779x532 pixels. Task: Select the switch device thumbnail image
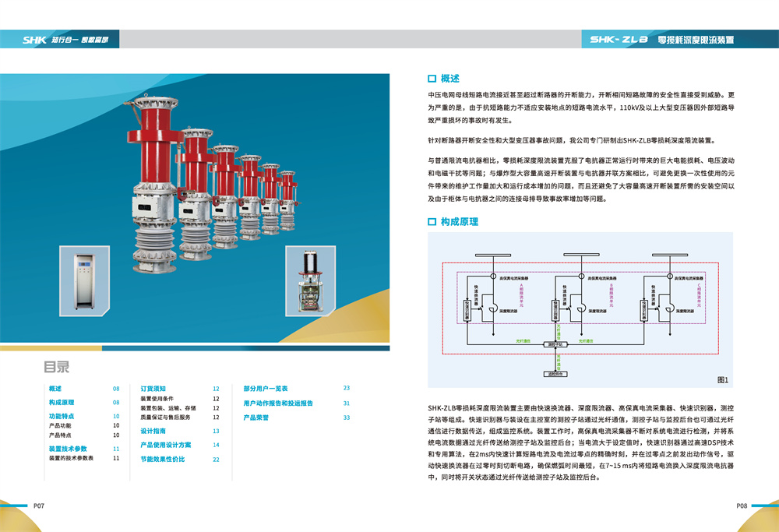coord(311,281)
